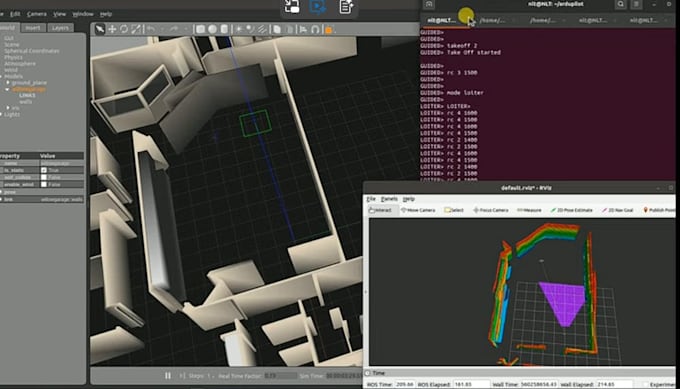Select the Interact tool in RViz
The width and height of the screenshot is (680, 389).
tap(380, 210)
